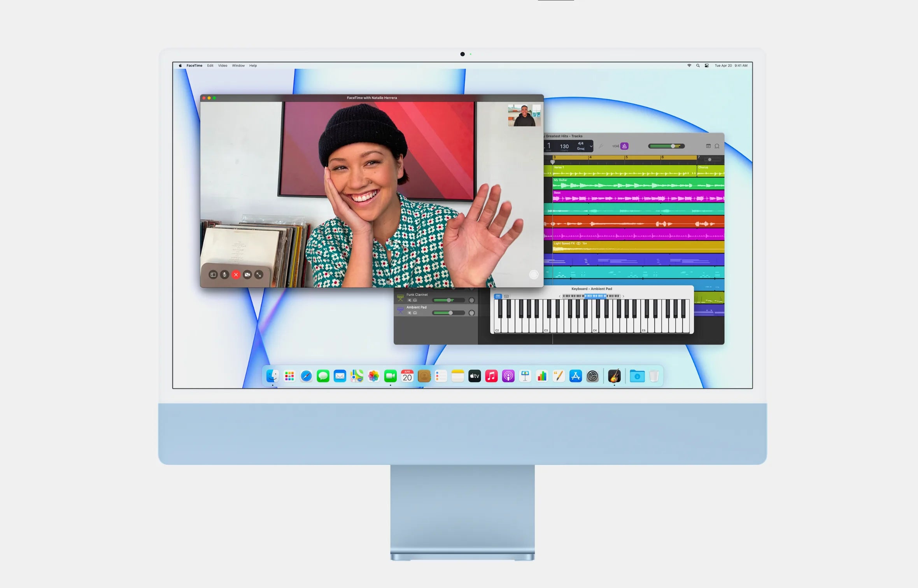The height and width of the screenshot is (588, 918).
Task: Open the Window menu
Action: point(238,65)
